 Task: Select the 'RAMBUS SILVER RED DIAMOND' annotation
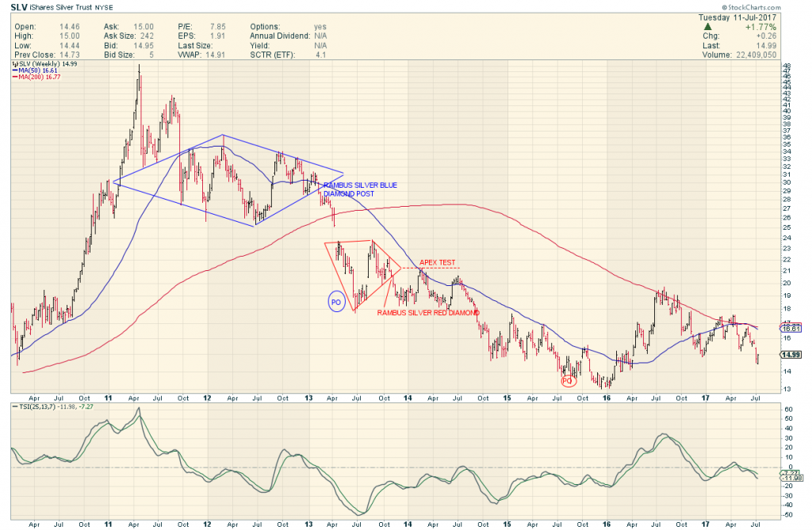tap(428, 313)
